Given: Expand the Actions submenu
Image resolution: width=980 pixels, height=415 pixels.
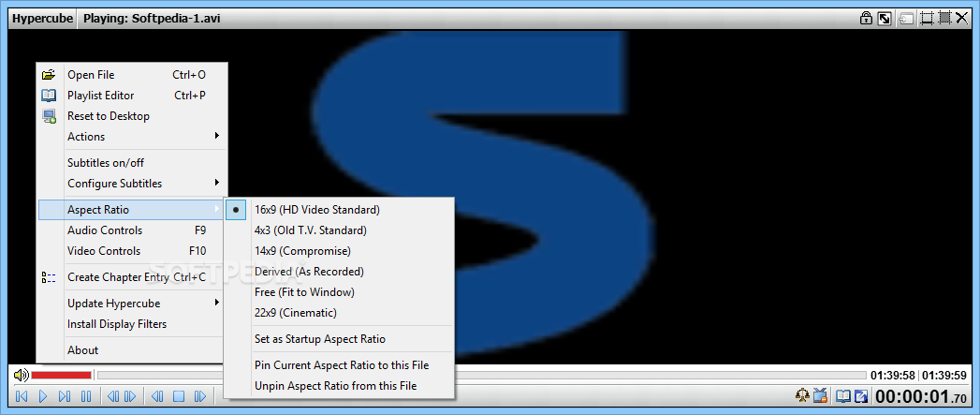Looking at the screenshot, I should coord(131,137).
